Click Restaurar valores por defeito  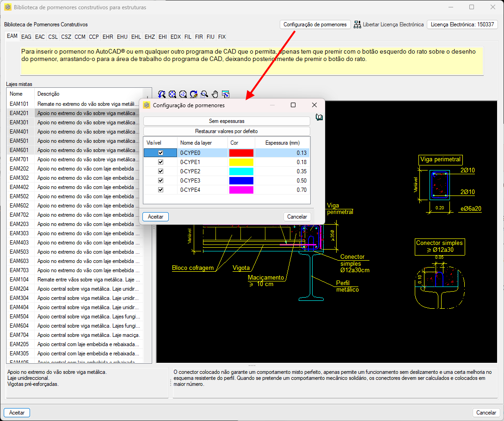pos(227,131)
